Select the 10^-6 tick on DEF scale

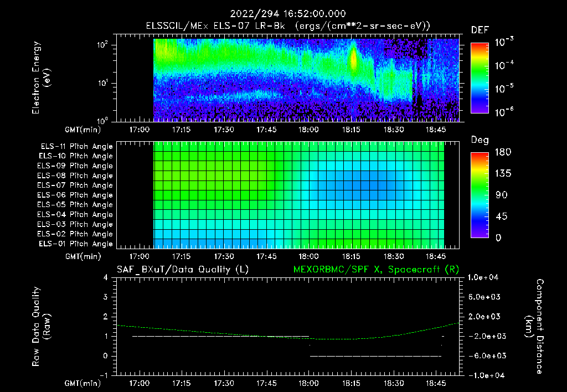coord(504,112)
